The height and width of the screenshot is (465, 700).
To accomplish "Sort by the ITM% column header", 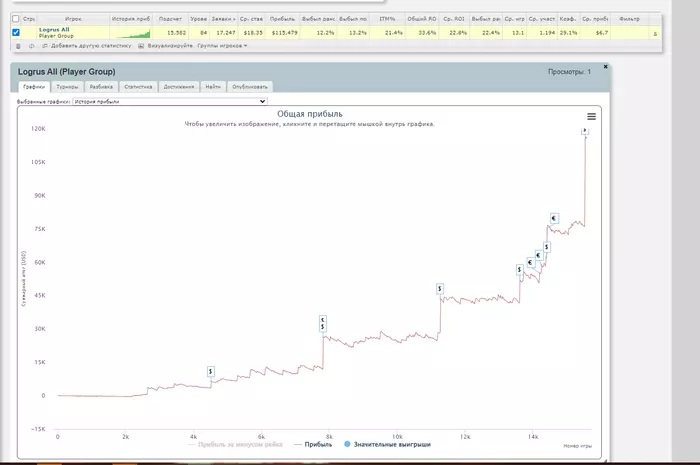I will 387,19.
